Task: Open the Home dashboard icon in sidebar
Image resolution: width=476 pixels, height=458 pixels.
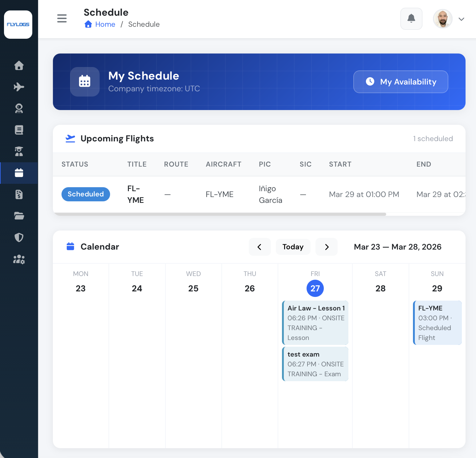Action: (x=19, y=65)
